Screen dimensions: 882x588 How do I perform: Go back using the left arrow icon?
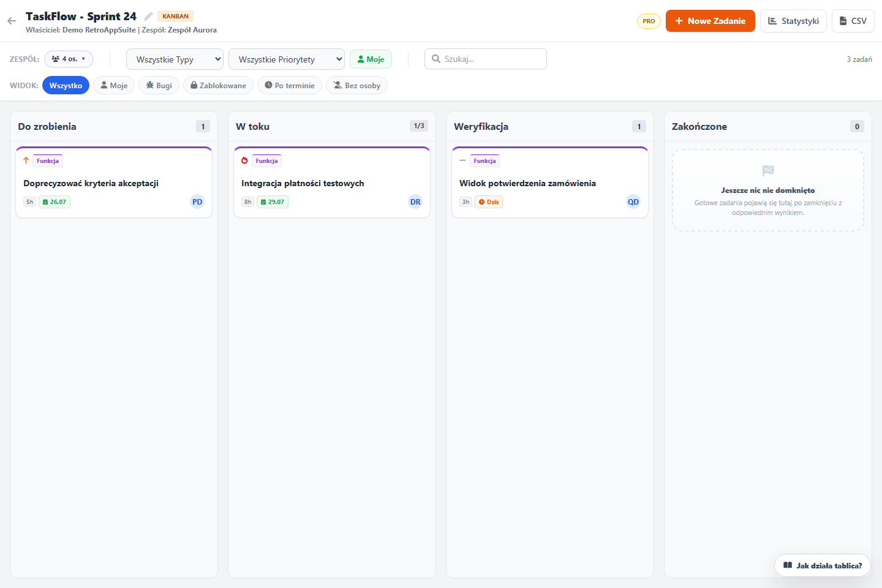click(12, 21)
